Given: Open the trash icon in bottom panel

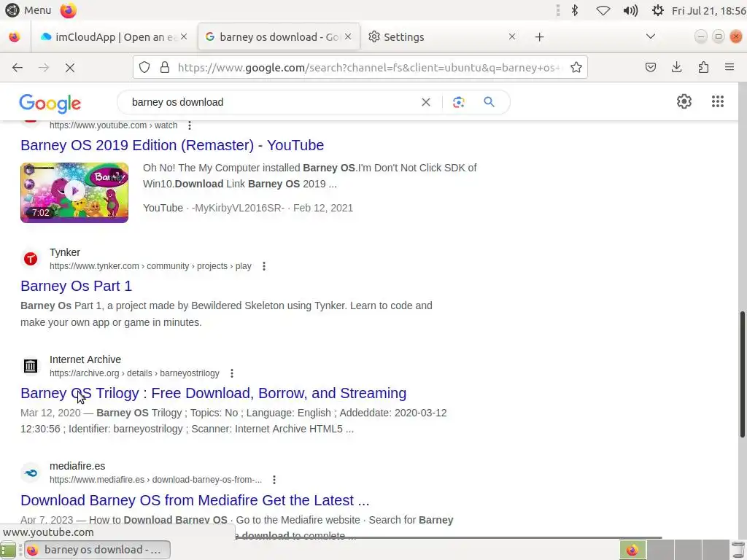Looking at the screenshot, I should click(x=738, y=550).
